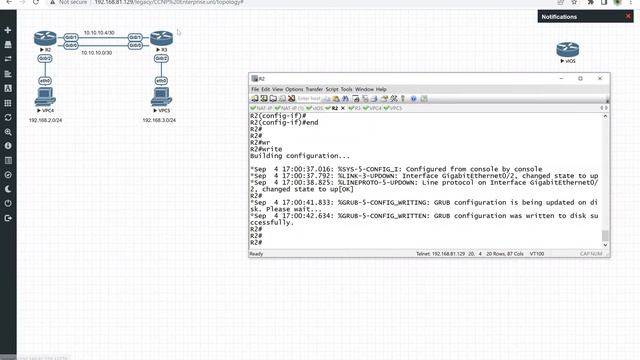This screenshot has height=360, width=640.
Task: Click the Enter host input field
Action: tap(309, 98)
